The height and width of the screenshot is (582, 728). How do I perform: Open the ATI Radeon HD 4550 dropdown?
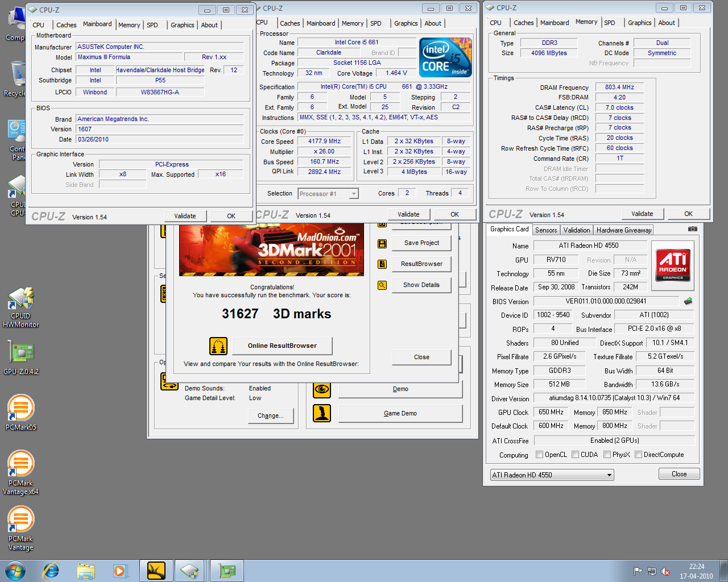click(552, 475)
